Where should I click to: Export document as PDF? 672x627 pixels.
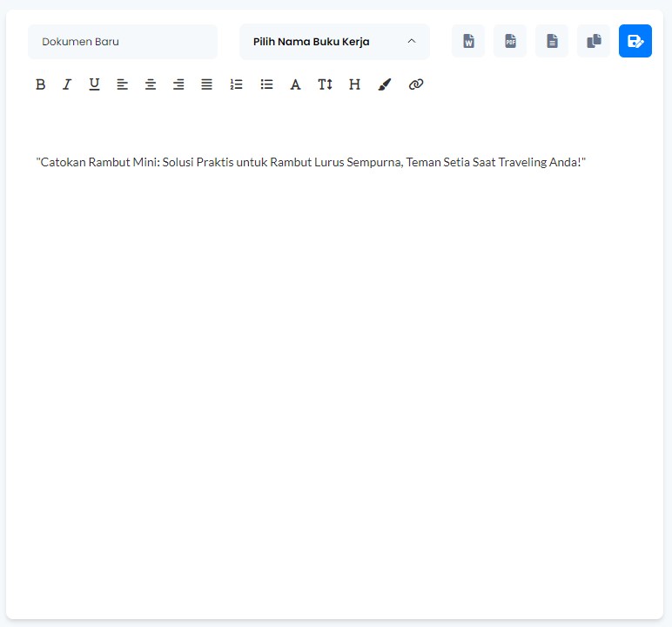pos(510,41)
